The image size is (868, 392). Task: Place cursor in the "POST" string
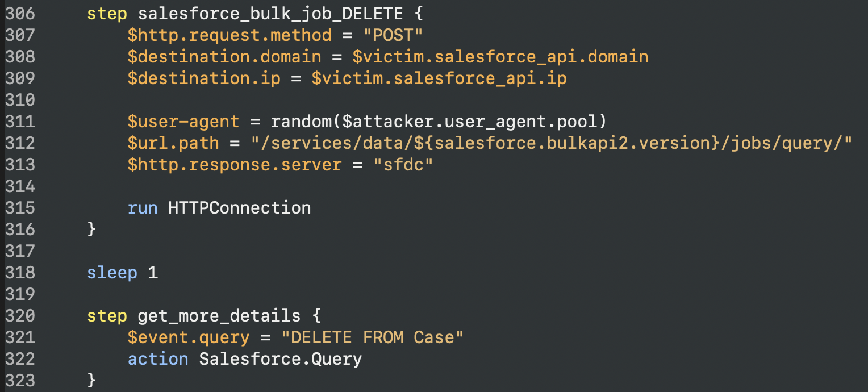[393, 35]
